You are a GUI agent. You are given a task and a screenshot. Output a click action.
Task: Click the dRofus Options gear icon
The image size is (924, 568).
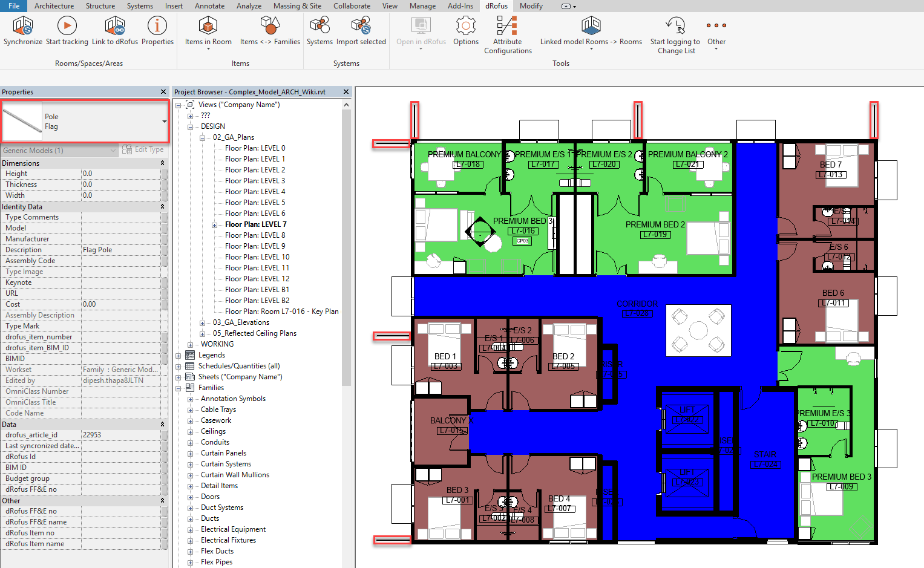465,27
